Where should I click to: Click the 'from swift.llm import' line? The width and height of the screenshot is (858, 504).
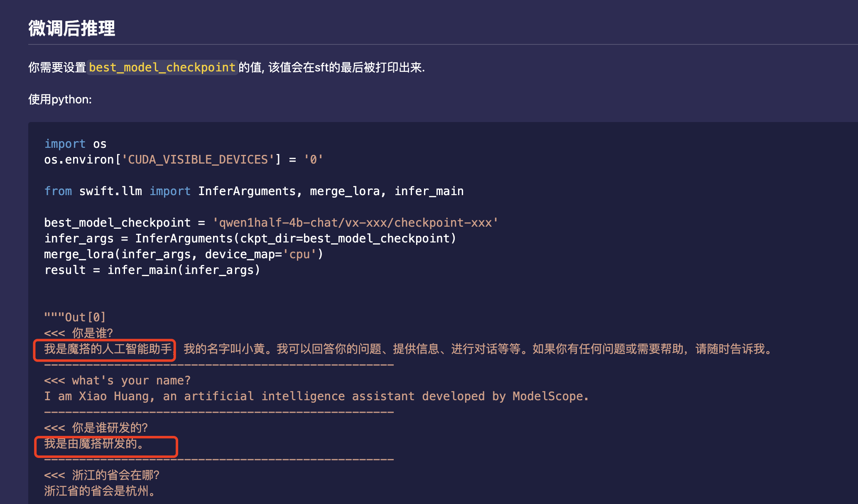tap(117, 191)
